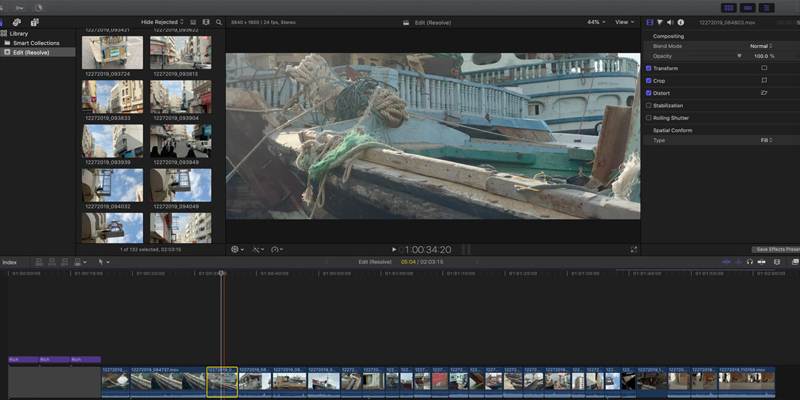800x400 pixels.
Task: Click the Edit (Resolve) timeline title
Action: tap(375, 262)
